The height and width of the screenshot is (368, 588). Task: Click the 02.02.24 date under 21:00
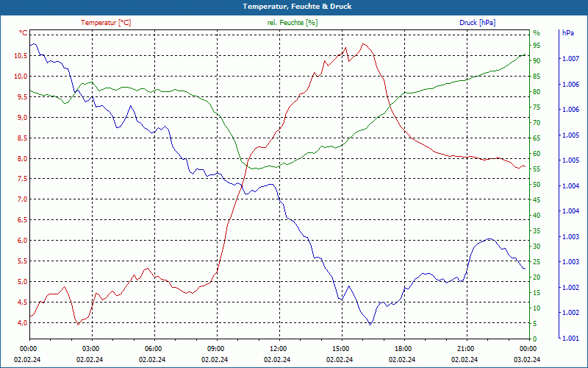(465, 359)
